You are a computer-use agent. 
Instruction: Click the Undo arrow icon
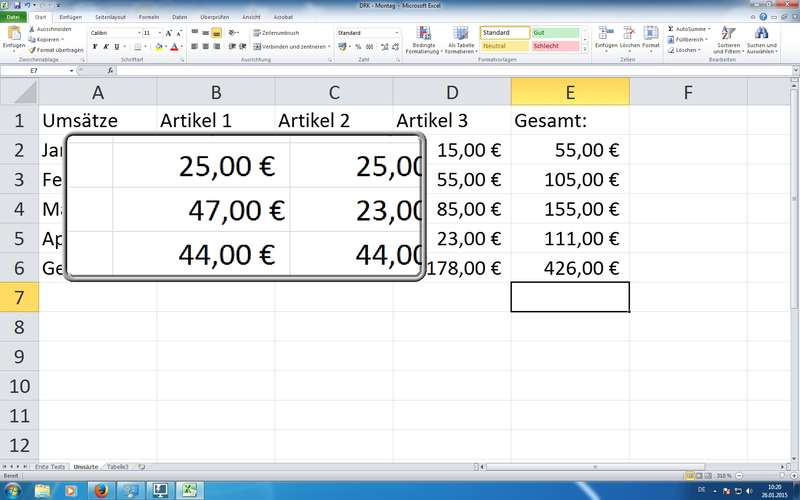[x=27, y=5]
